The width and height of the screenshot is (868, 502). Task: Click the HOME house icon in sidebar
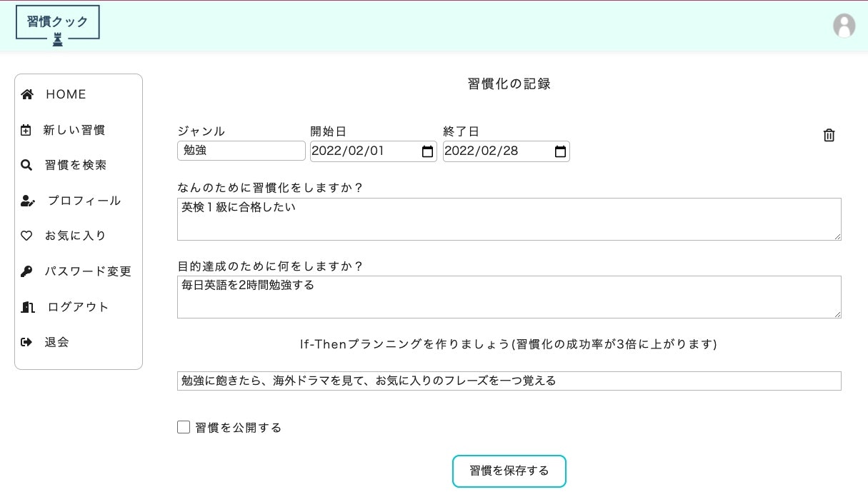coord(27,94)
